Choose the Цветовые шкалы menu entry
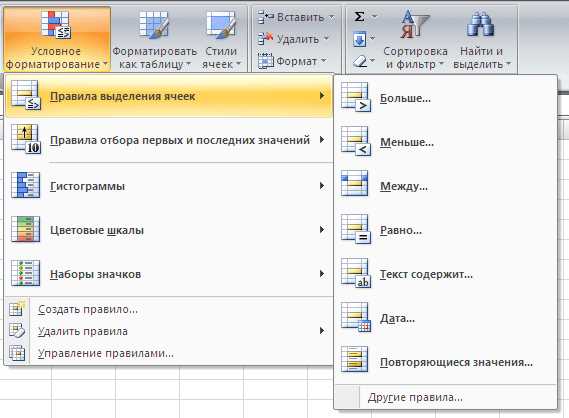 tap(169, 230)
